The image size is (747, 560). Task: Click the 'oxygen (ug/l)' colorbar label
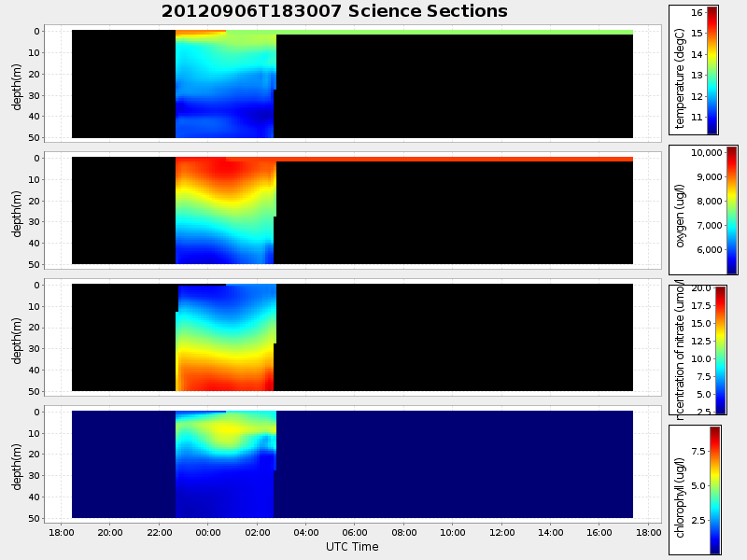pos(680,216)
